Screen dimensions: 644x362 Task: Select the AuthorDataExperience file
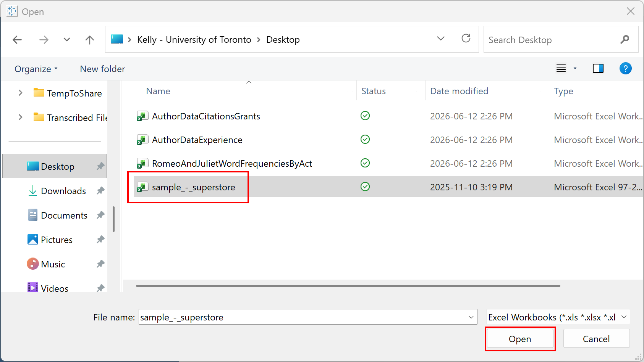click(197, 140)
